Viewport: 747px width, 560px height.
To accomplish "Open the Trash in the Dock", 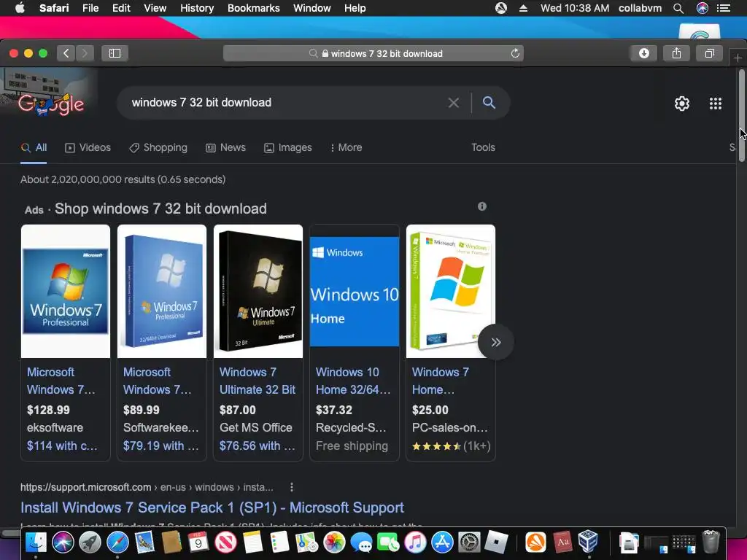I will (x=711, y=542).
